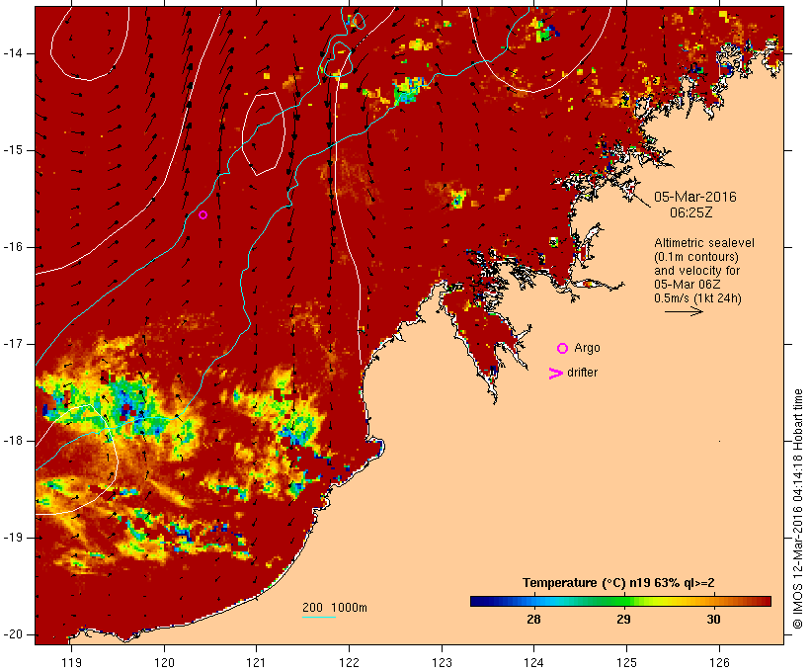Click the '30' color bar label
Viewport: 810px width, 672px height.
pos(713,619)
